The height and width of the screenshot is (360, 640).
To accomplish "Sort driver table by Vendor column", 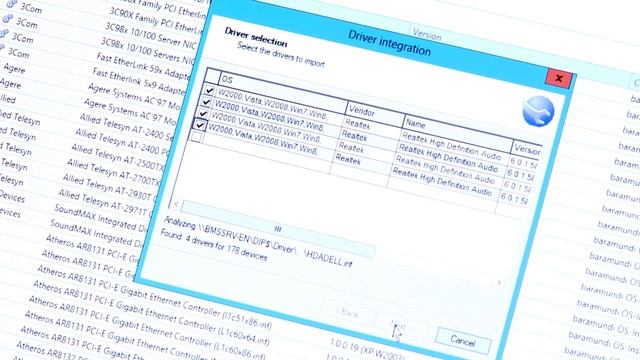I will [x=375, y=114].
